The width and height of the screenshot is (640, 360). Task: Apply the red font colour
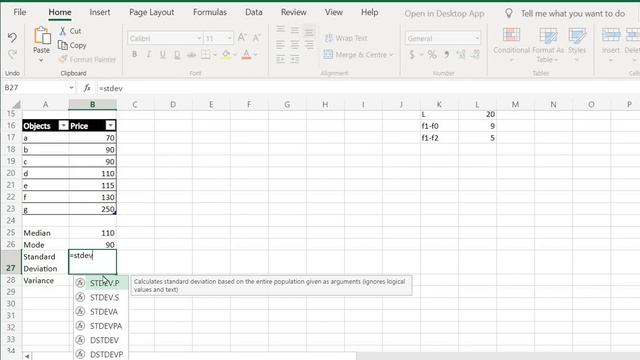(246, 54)
